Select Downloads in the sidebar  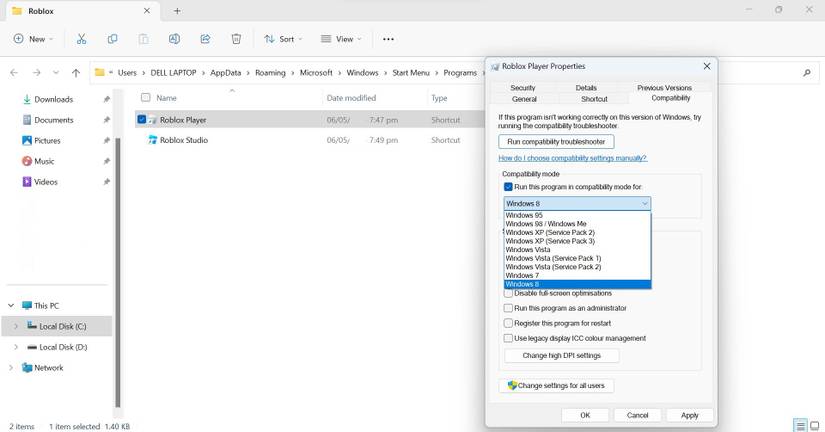[x=53, y=99]
